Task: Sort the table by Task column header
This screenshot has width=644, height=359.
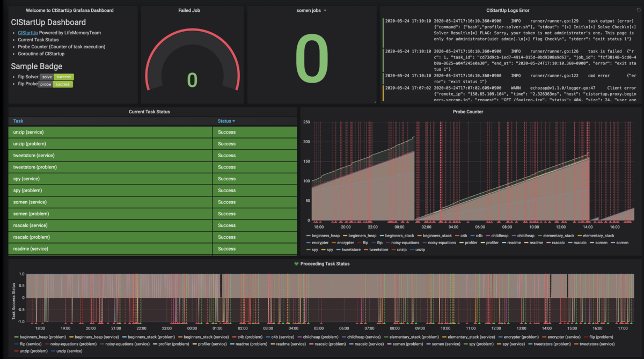Action: pos(18,121)
